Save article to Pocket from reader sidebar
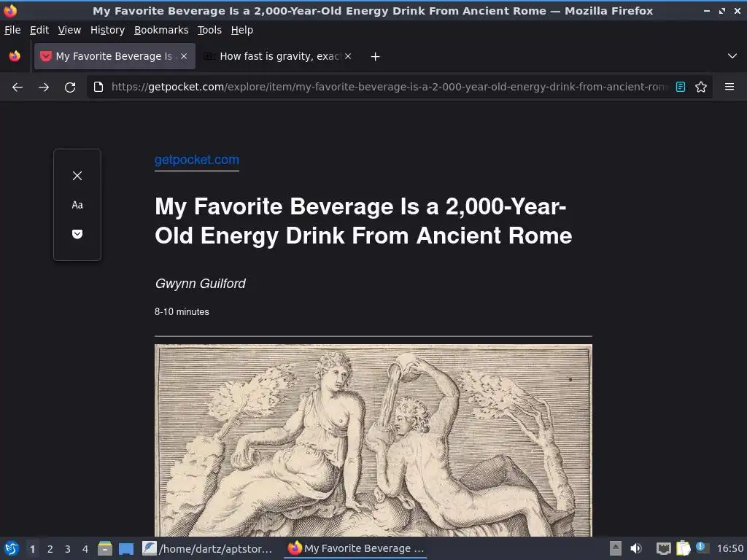 tap(77, 234)
